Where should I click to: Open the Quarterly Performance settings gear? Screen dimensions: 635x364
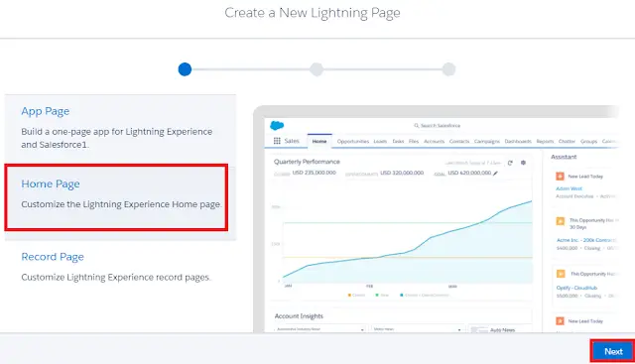tap(523, 163)
